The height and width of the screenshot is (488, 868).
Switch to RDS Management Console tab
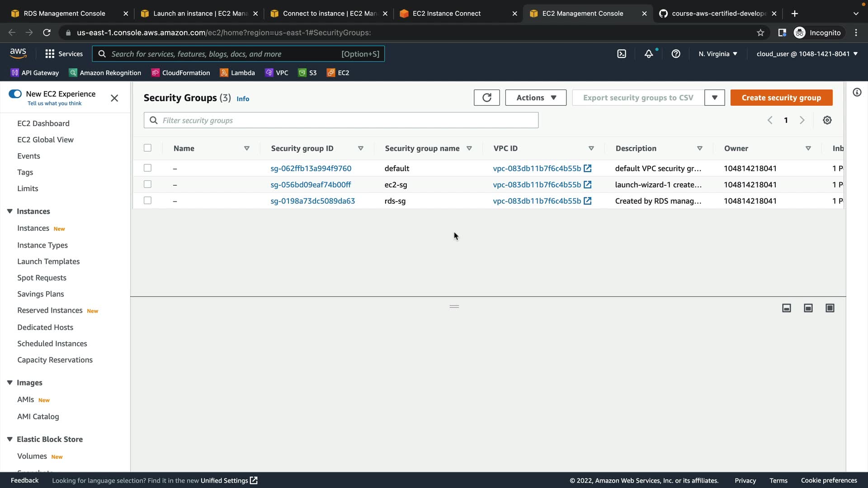(64, 14)
